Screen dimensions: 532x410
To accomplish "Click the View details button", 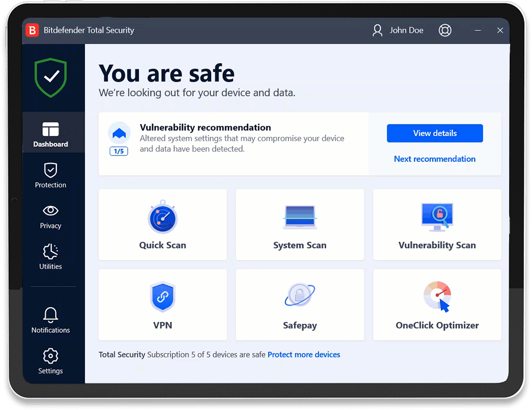I will click(435, 133).
